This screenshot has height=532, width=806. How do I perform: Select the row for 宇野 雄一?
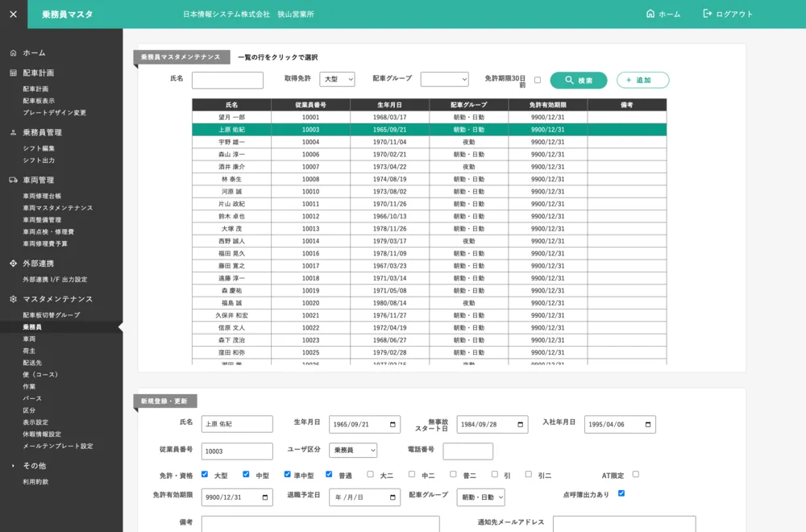click(x=231, y=142)
